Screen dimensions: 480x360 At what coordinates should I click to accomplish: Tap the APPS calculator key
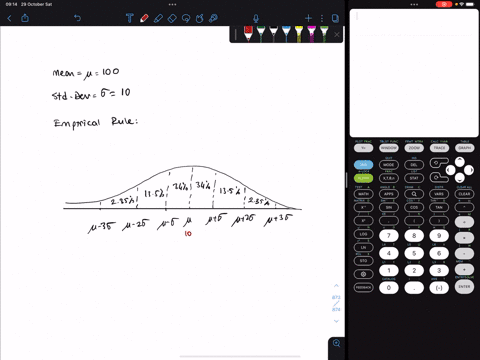pos(389,194)
